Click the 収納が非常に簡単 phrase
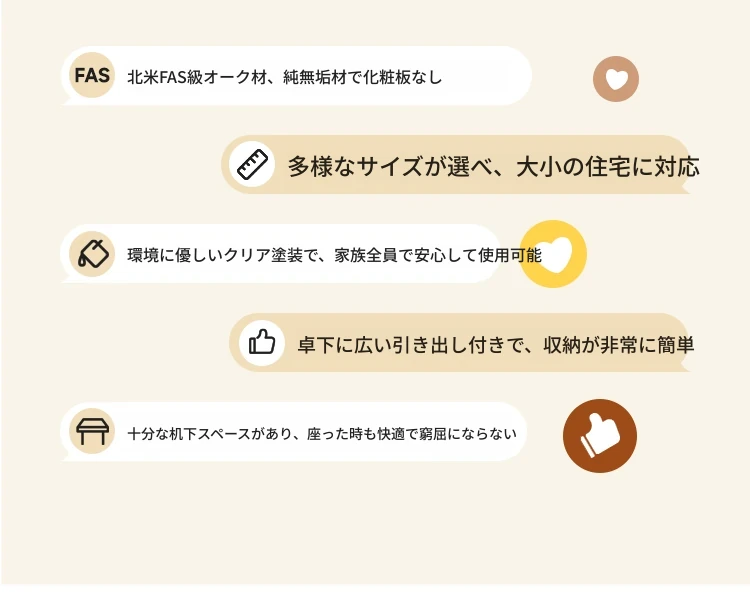 click(618, 345)
